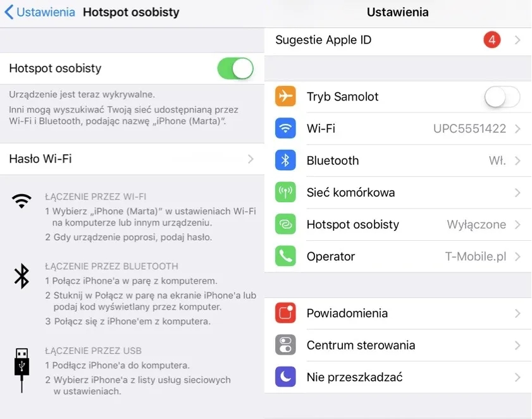
Task: Go back to Ustawienia
Action: 40,12
